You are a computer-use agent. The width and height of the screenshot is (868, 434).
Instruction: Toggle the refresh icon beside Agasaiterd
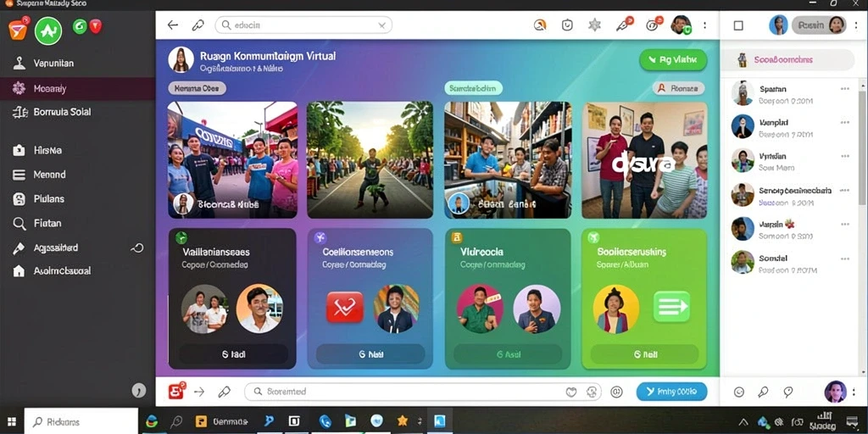tap(137, 248)
